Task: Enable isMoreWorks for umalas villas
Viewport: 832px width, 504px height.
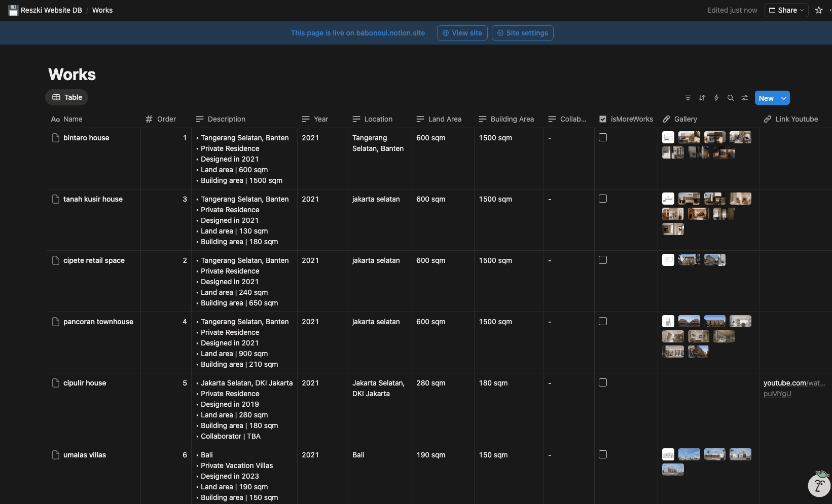Action: (x=603, y=454)
